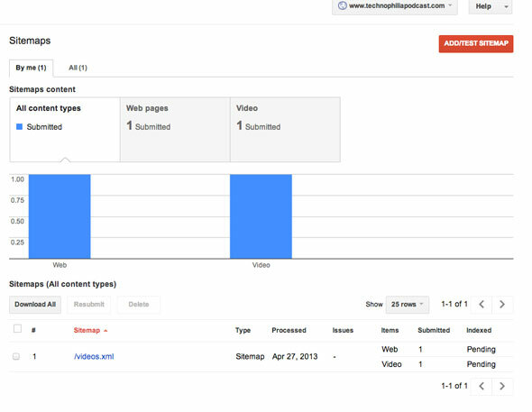Select the Video content type panel
The height and width of the screenshot is (412, 532).
tap(285, 130)
